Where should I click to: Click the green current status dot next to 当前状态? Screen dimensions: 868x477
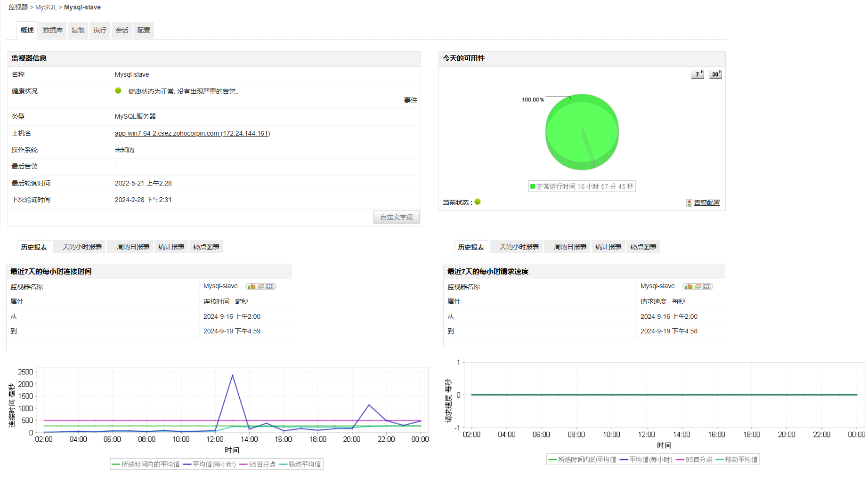coord(478,202)
